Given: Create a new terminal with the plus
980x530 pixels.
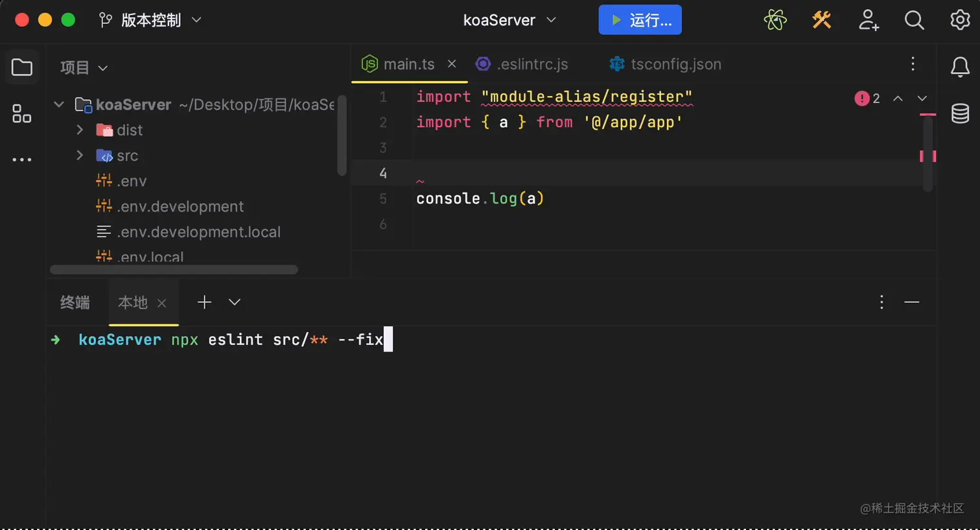Looking at the screenshot, I should [204, 302].
